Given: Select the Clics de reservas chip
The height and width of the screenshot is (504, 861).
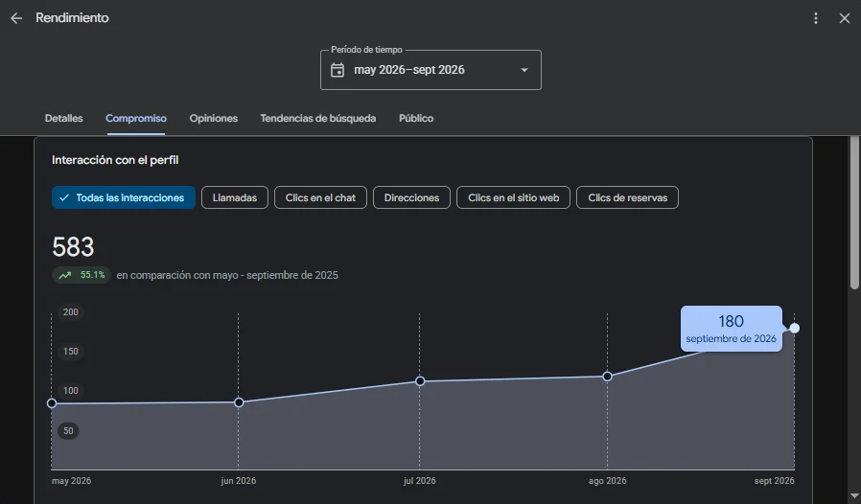Looking at the screenshot, I should [x=628, y=197].
